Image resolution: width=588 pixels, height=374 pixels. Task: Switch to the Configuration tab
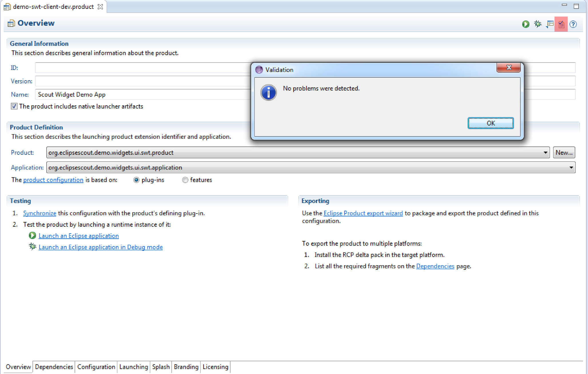[x=96, y=367]
